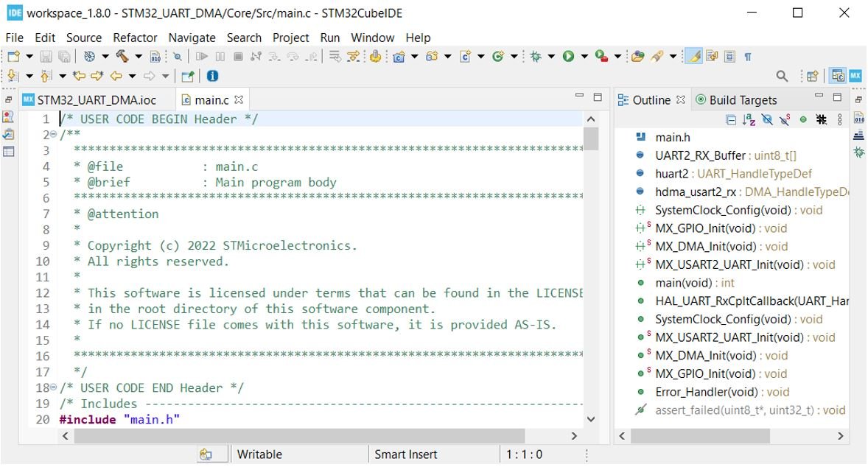
Task: Switch to the C/C++ perspective icon
Action: click(x=838, y=76)
